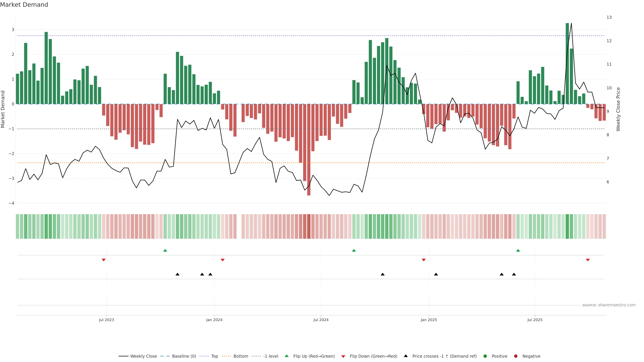Click the Market Demand chart title
Screen dimensions: 644x362
(24, 5)
